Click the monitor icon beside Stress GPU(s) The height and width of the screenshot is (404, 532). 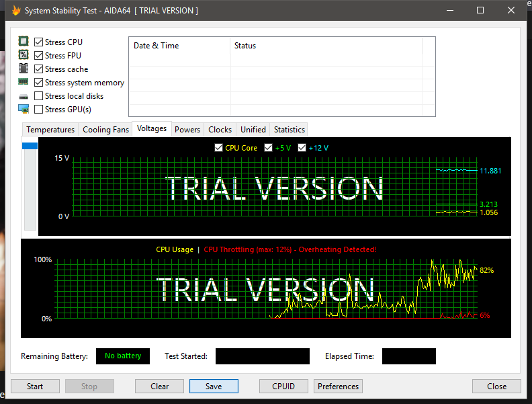pos(24,109)
